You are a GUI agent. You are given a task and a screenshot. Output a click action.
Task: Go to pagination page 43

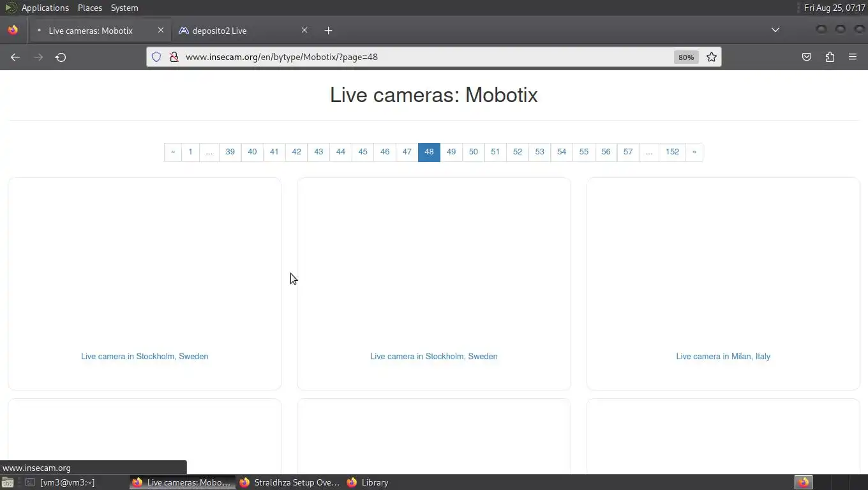coord(318,152)
